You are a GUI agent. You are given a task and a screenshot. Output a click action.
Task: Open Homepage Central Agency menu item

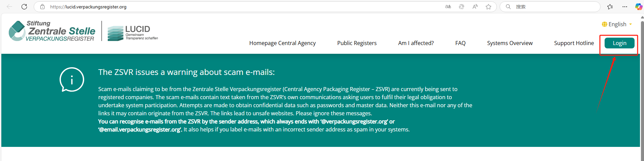(x=282, y=43)
